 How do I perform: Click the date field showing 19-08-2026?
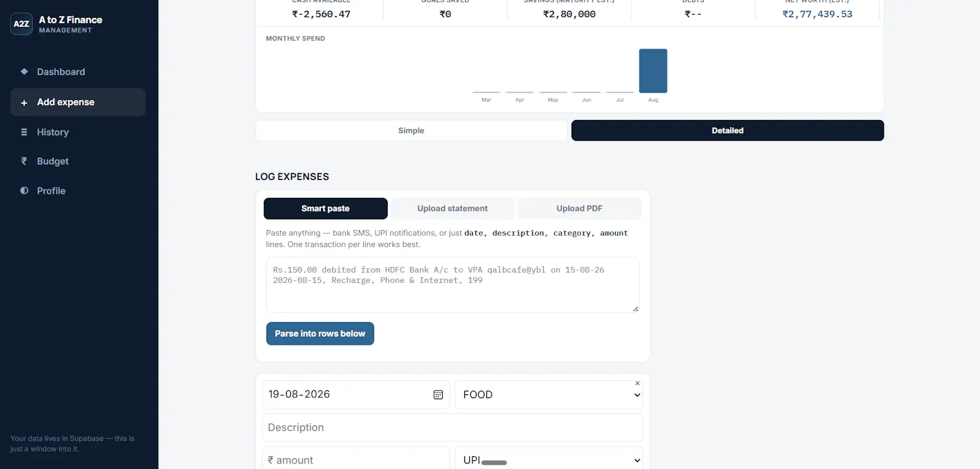[x=356, y=395]
